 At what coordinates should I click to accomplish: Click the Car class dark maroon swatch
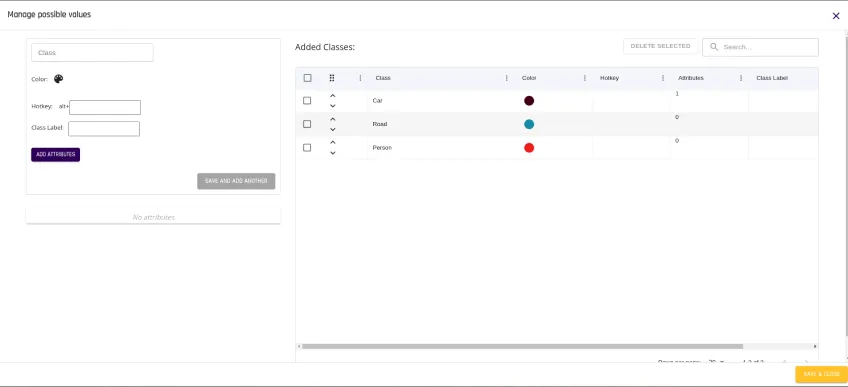point(529,101)
